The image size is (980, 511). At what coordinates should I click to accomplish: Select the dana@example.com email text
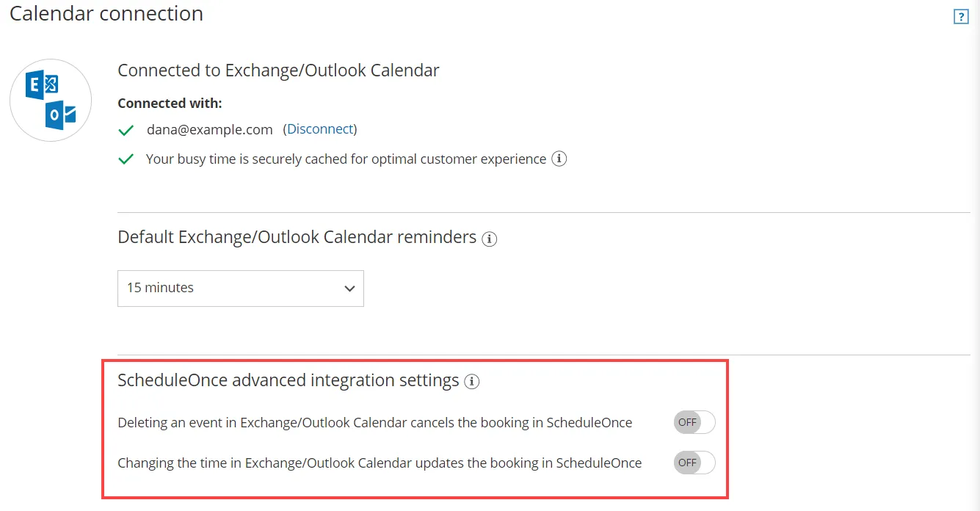coord(209,129)
